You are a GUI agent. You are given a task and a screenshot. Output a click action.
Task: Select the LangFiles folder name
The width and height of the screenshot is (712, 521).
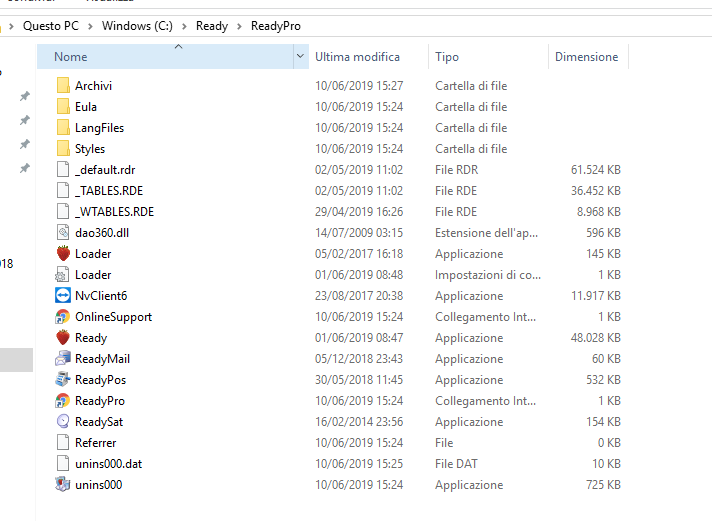click(99, 128)
